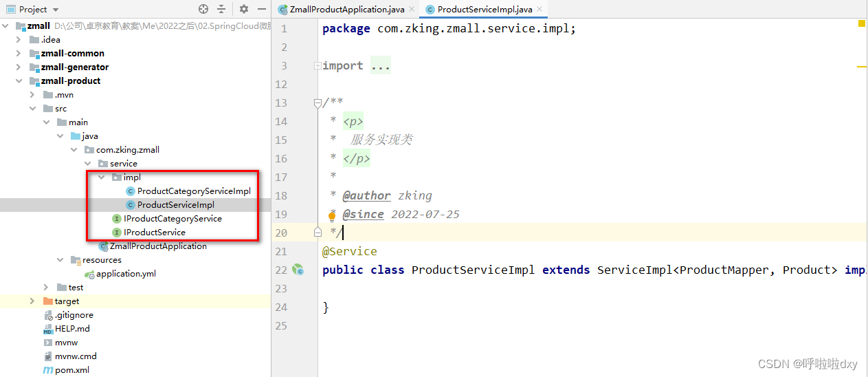Expand the .mvn folder
The image size is (868, 377).
click(x=32, y=95)
